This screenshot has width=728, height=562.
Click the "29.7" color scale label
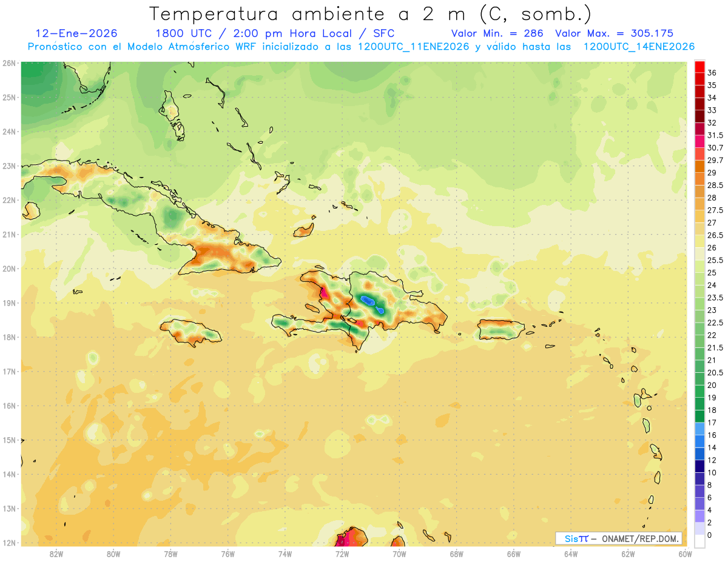[x=715, y=160]
